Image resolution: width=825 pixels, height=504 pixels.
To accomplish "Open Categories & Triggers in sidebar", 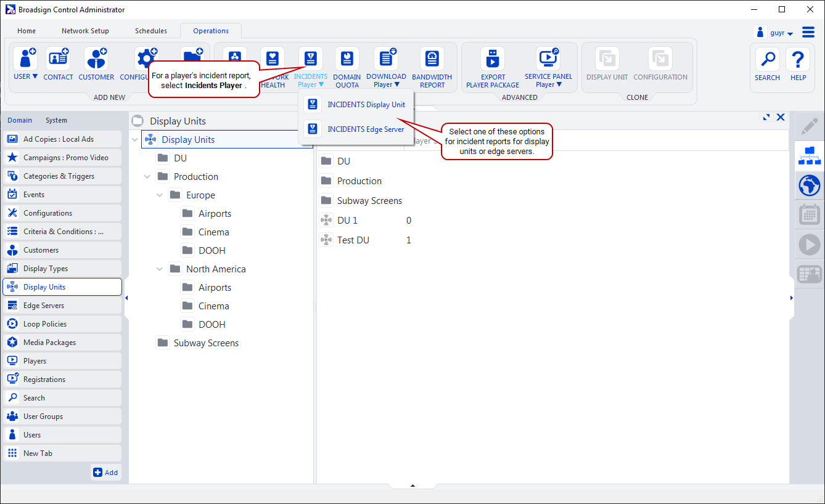I will [62, 176].
